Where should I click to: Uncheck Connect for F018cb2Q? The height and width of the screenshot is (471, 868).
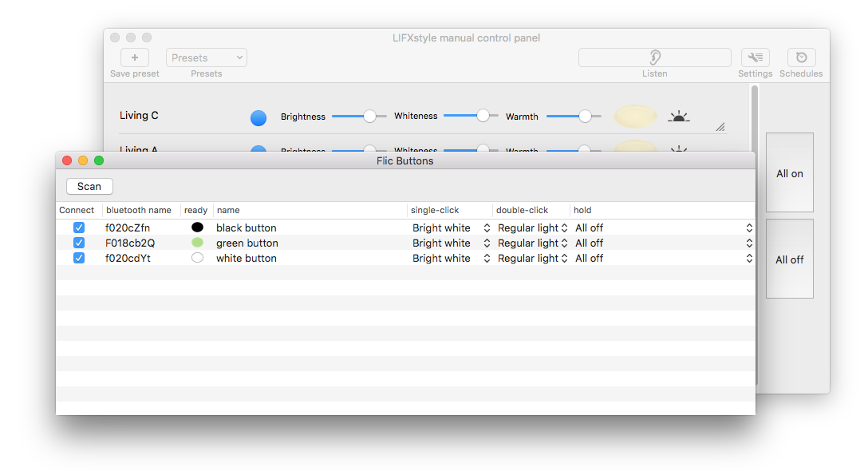tap(79, 243)
